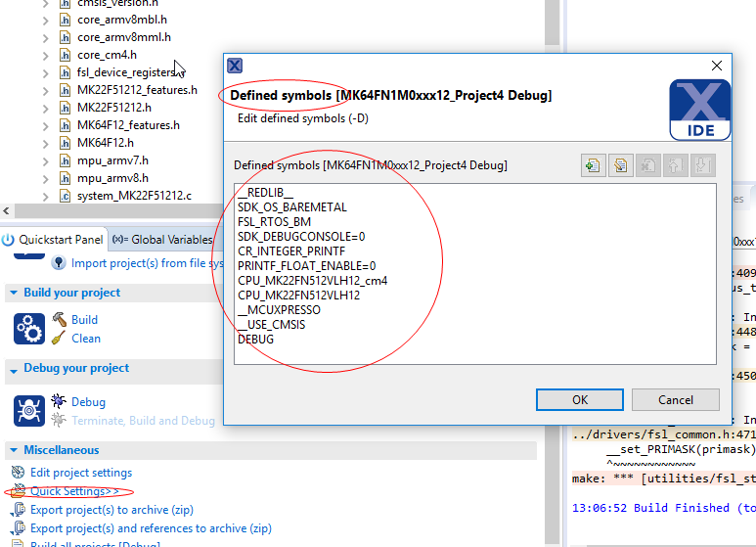Image resolution: width=756 pixels, height=547 pixels.
Task: Click the Build Finished console line
Action: (x=663, y=508)
